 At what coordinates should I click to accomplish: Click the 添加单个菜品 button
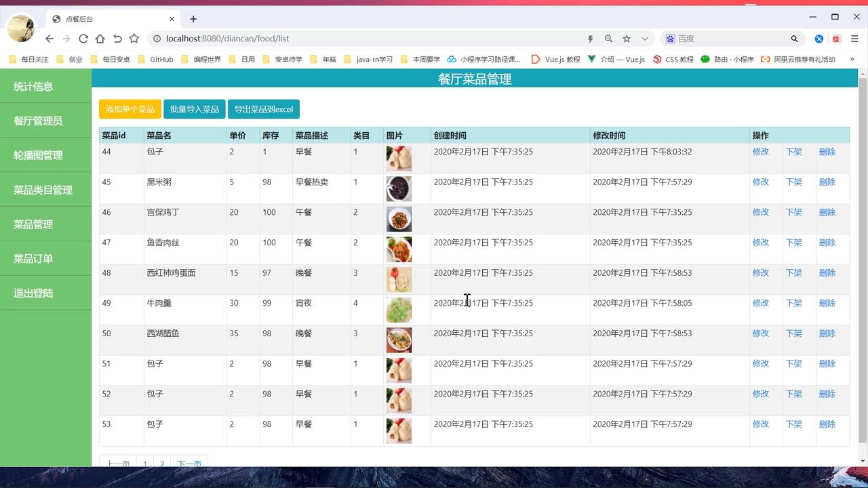129,108
